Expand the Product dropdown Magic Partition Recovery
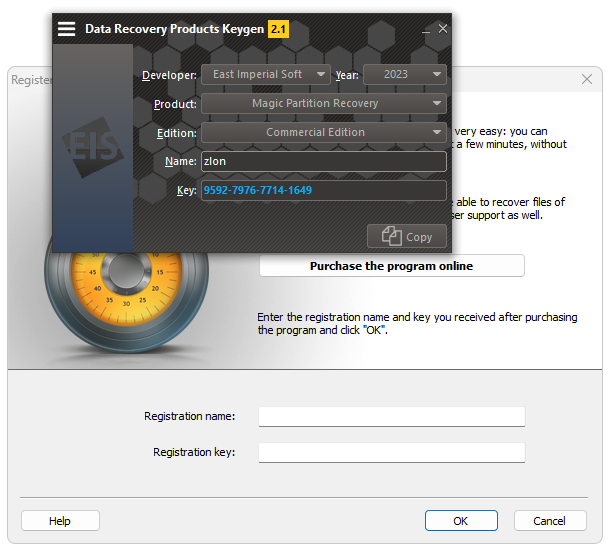Viewport: 608px width, 551px height. pyautogui.click(x=324, y=103)
